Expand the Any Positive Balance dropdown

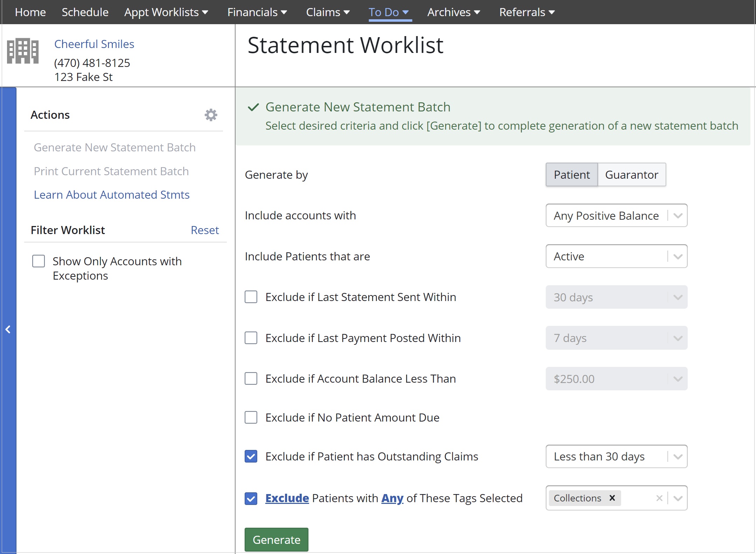pos(616,216)
